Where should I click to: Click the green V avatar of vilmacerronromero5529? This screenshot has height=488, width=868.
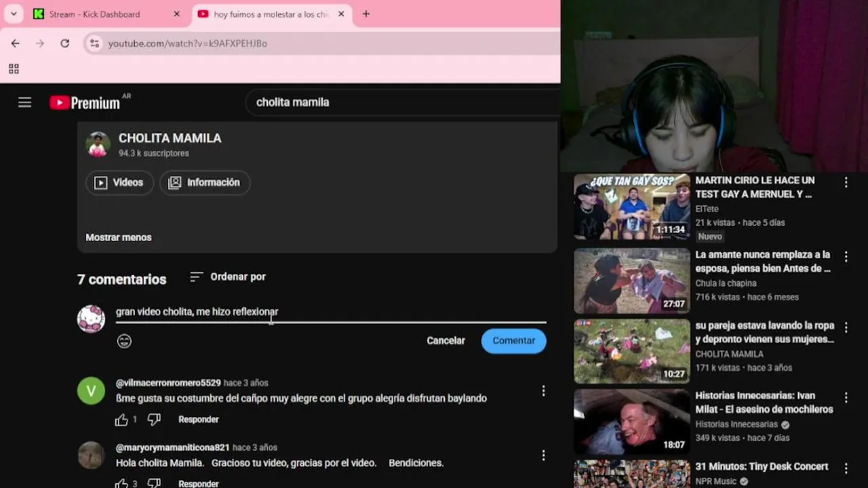pyautogui.click(x=91, y=390)
